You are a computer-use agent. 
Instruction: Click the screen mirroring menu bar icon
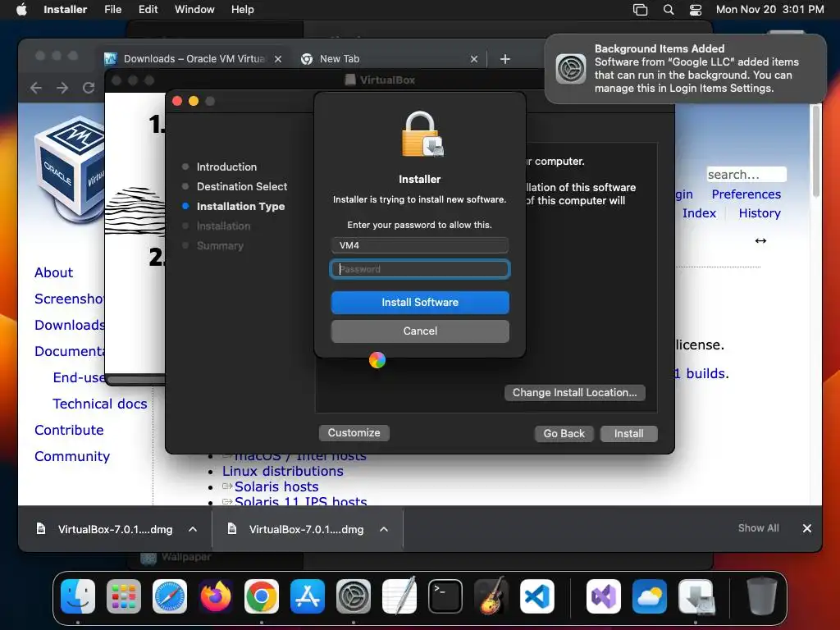pyautogui.click(x=640, y=10)
